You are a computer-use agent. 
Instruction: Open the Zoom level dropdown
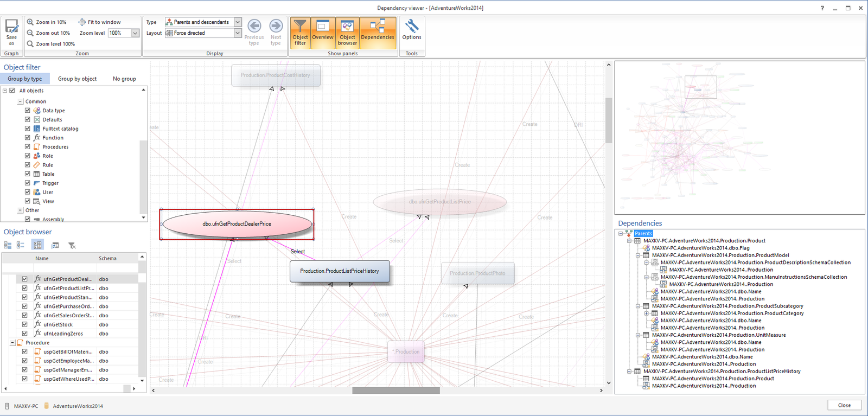point(135,33)
